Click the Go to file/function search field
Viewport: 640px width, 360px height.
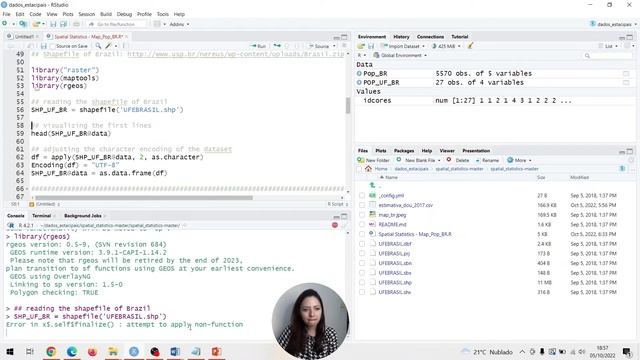[x=116, y=24]
